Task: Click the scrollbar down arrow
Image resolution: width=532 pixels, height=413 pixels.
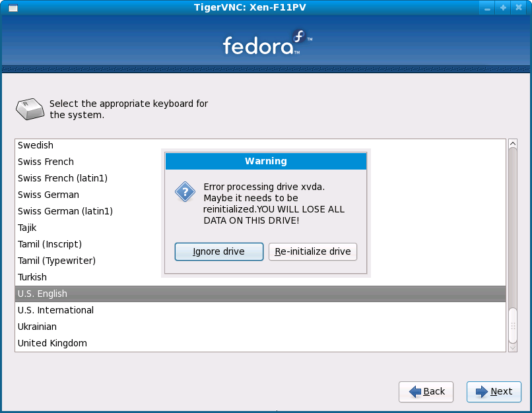Action: coord(512,346)
